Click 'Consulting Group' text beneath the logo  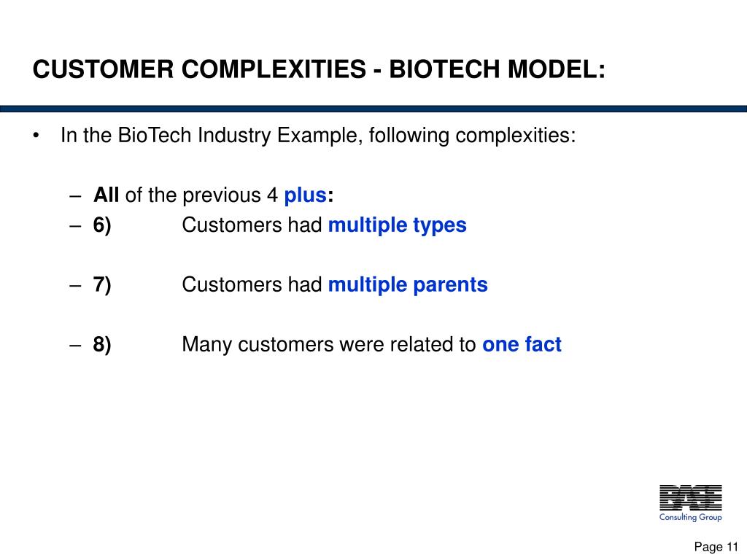(x=690, y=518)
